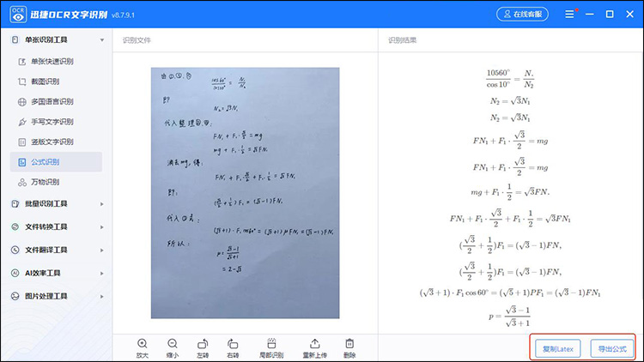Click the 文件转换工具 icon
644x362 pixels.
pyautogui.click(x=15, y=226)
